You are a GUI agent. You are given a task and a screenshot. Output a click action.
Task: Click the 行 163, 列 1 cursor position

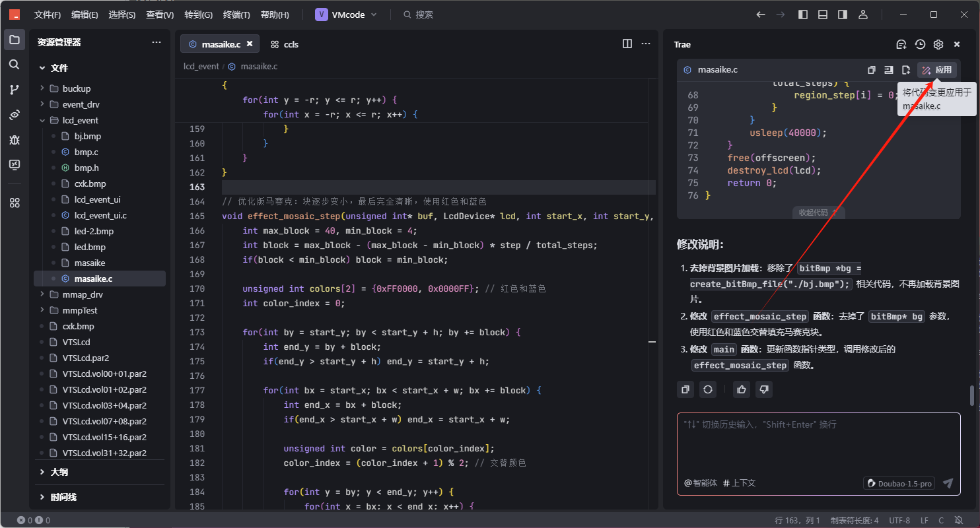click(x=797, y=520)
